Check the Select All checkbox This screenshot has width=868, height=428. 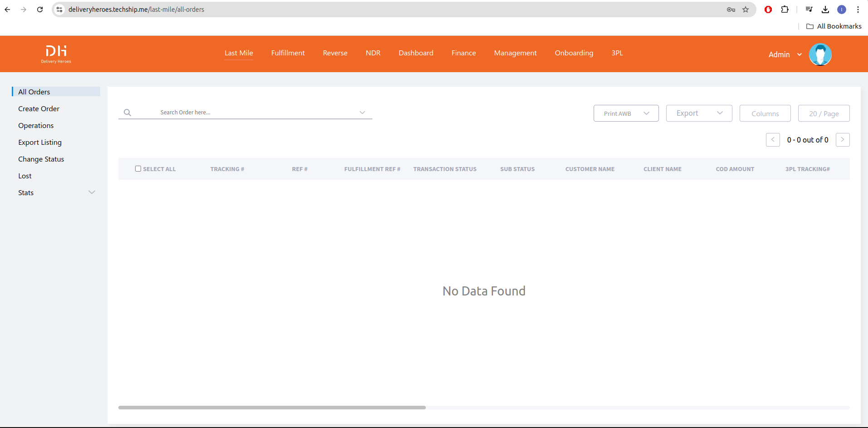138,169
